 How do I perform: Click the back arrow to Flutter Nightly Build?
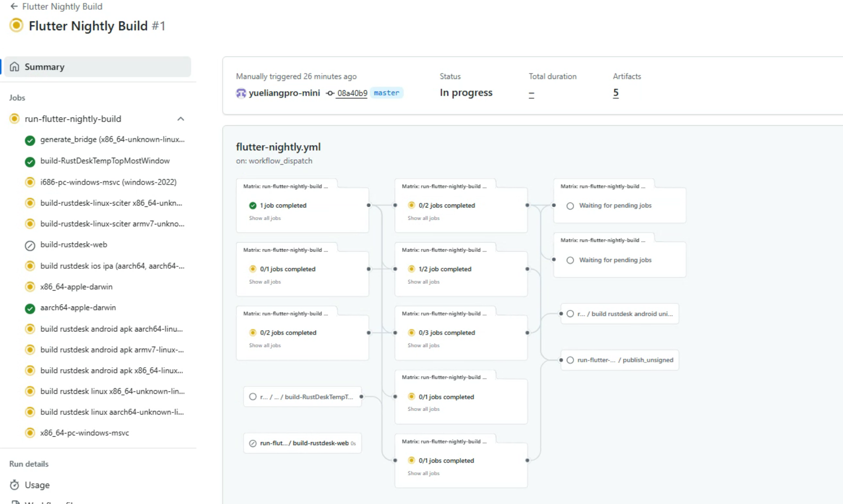coord(14,6)
